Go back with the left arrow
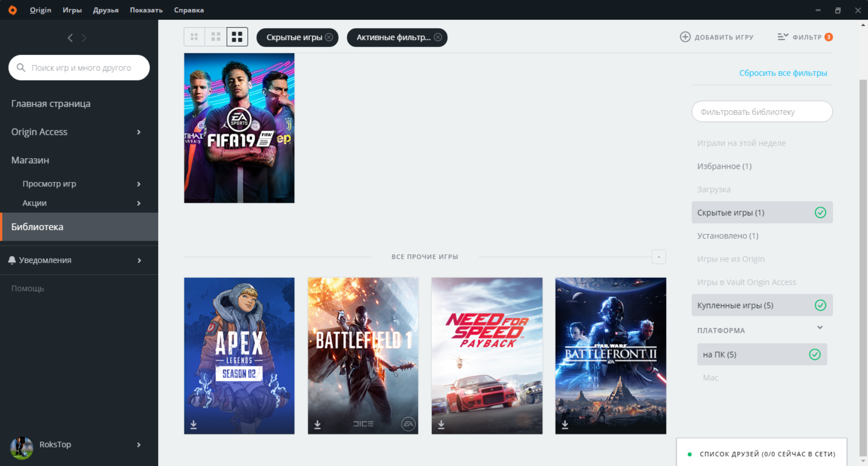 tap(70, 38)
